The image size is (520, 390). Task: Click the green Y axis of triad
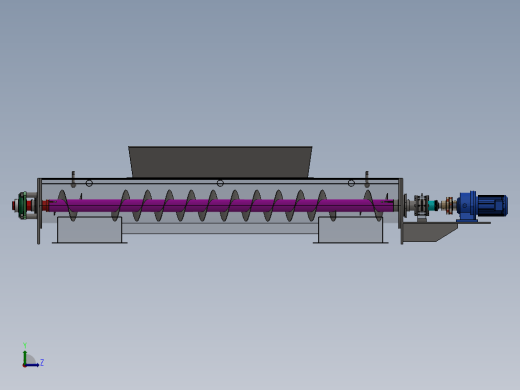[25, 357]
